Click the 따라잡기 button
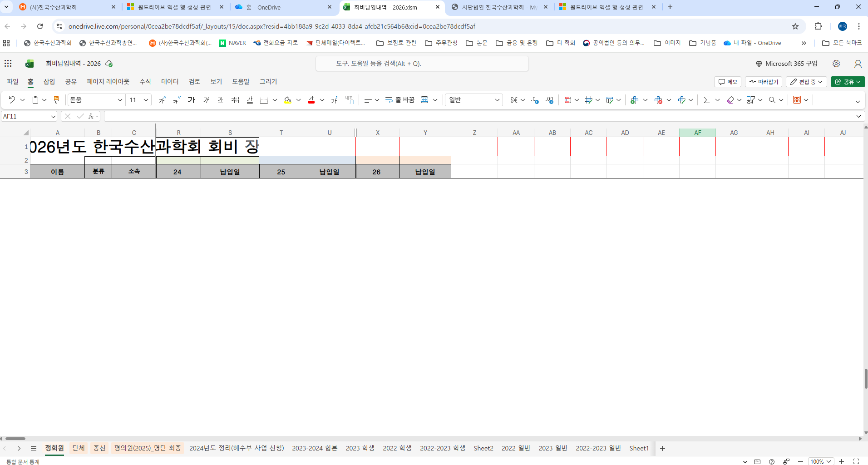The height and width of the screenshot is (465, 868). click(x=764, y=82)
